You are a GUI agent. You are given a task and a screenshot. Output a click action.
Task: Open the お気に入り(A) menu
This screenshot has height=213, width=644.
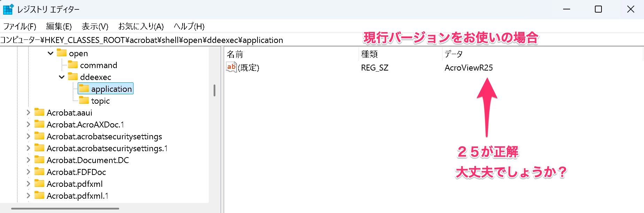(x=141, y=26)
